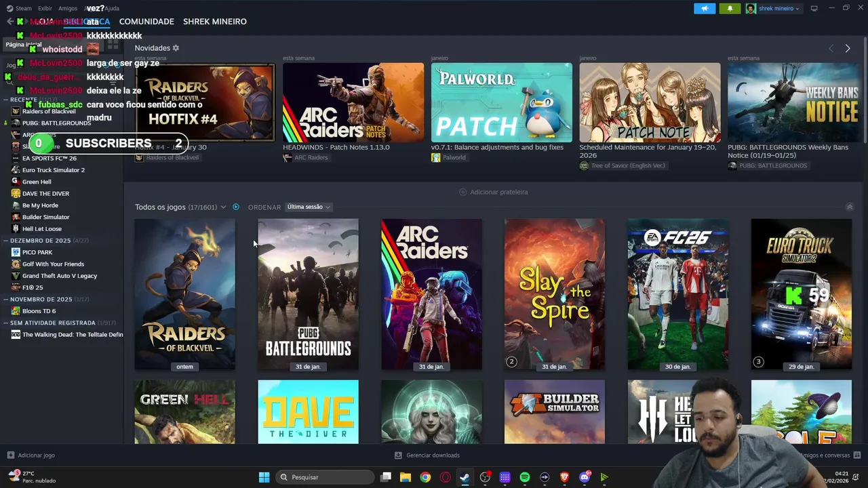Open the Steam announcements megaphone button
The image size is (868, 488).
[x=705, y=8]
